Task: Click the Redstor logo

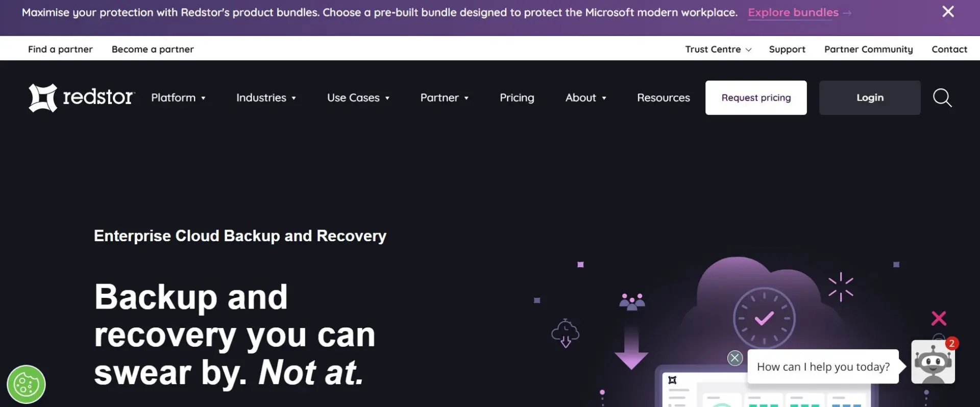Action: click(x=82, y=97)
